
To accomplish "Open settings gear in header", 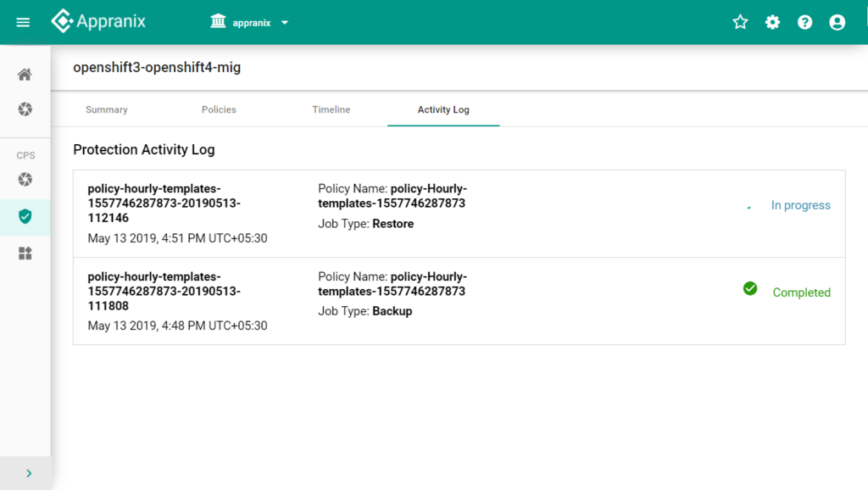I will 772,22.
